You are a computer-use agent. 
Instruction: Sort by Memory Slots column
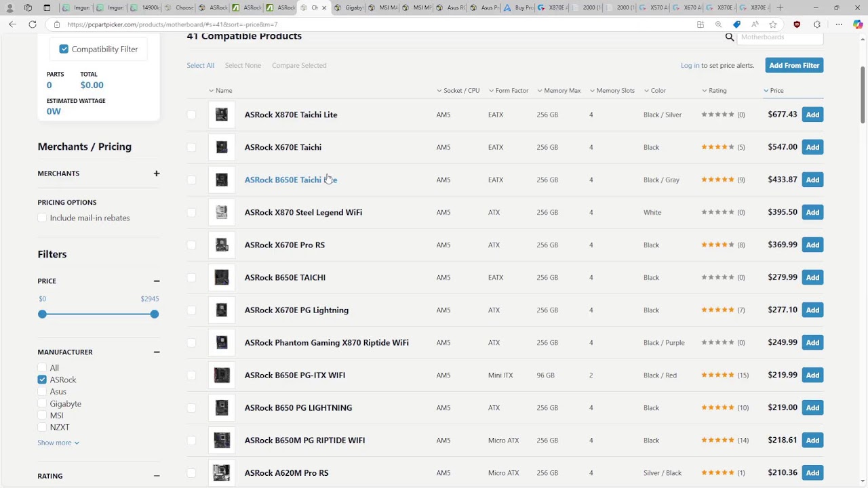[612, 90]
